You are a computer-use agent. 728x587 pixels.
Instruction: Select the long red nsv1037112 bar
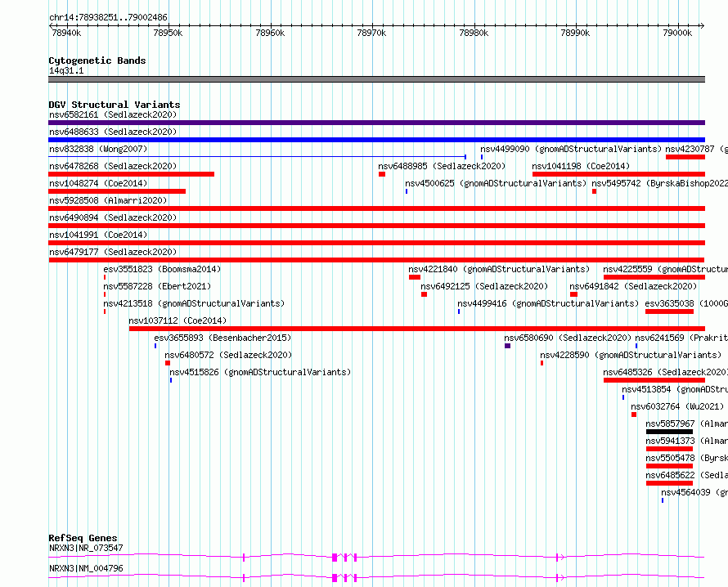(x=417, y=329)
